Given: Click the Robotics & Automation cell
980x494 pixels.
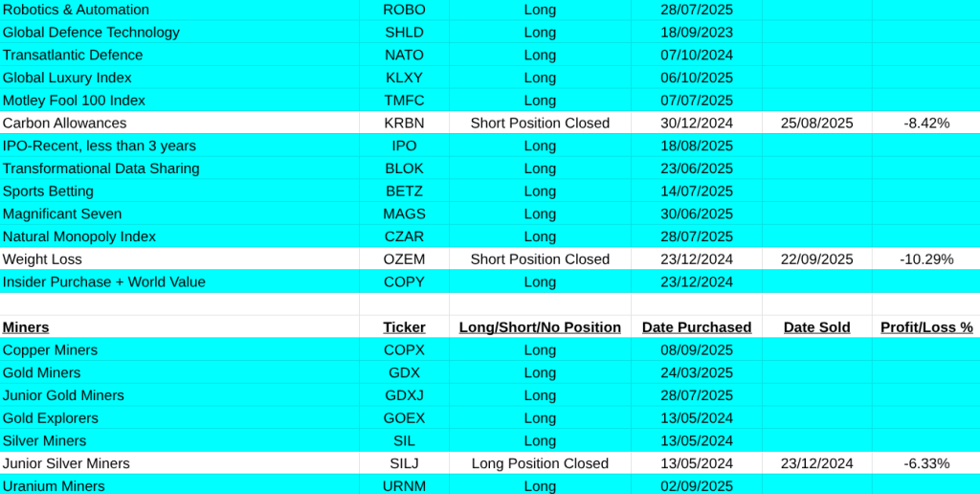Looking at the screenshot, I should click(x=76, y=10).
